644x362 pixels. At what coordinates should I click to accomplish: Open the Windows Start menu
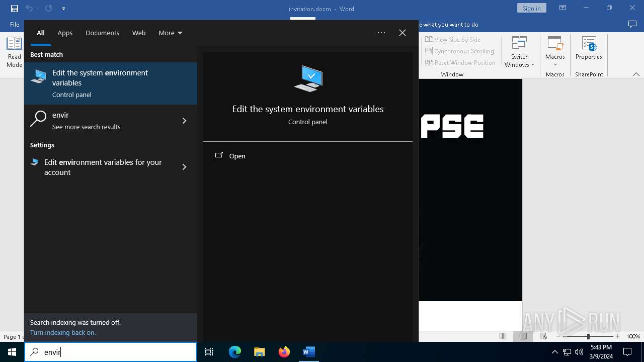pos(12,352)
